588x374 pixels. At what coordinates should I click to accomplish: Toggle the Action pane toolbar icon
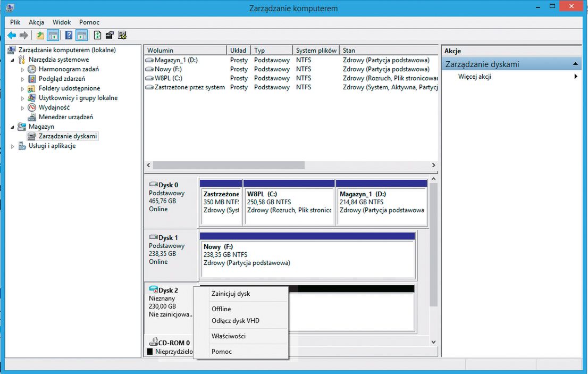click(x=81, y=36)
